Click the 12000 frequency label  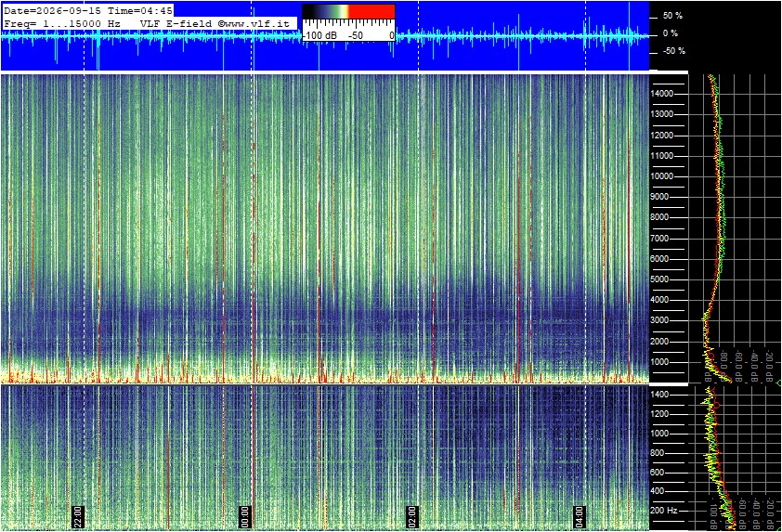point(661,136)
